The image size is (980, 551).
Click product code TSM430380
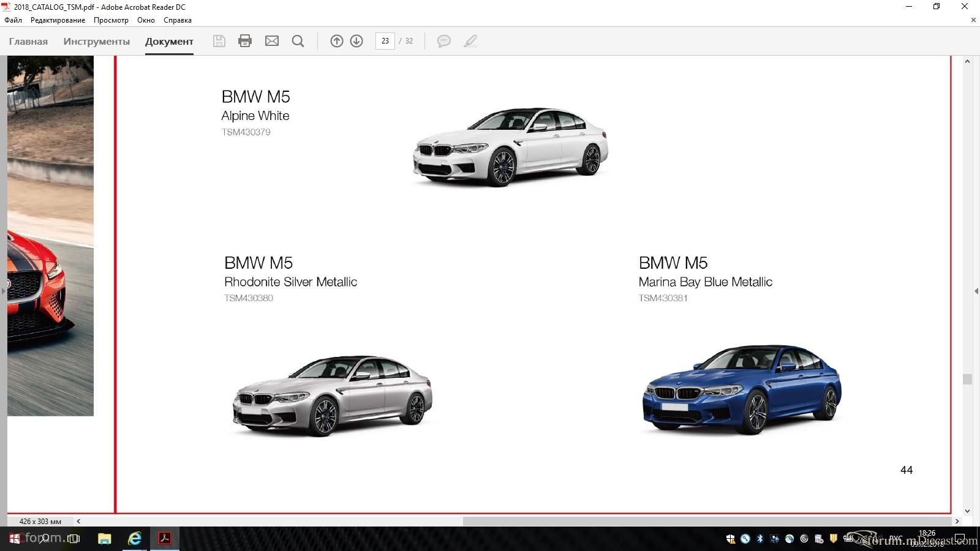pos(249,298)
